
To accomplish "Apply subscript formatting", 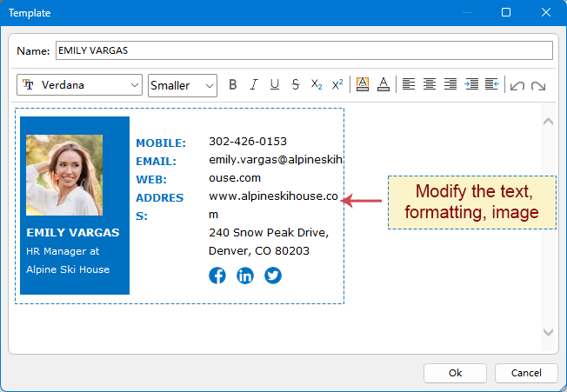I will click(x=317, y=84).
